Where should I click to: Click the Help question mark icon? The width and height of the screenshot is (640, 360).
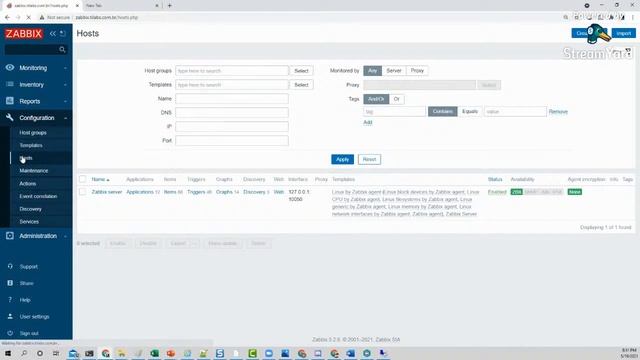[10, 300]
